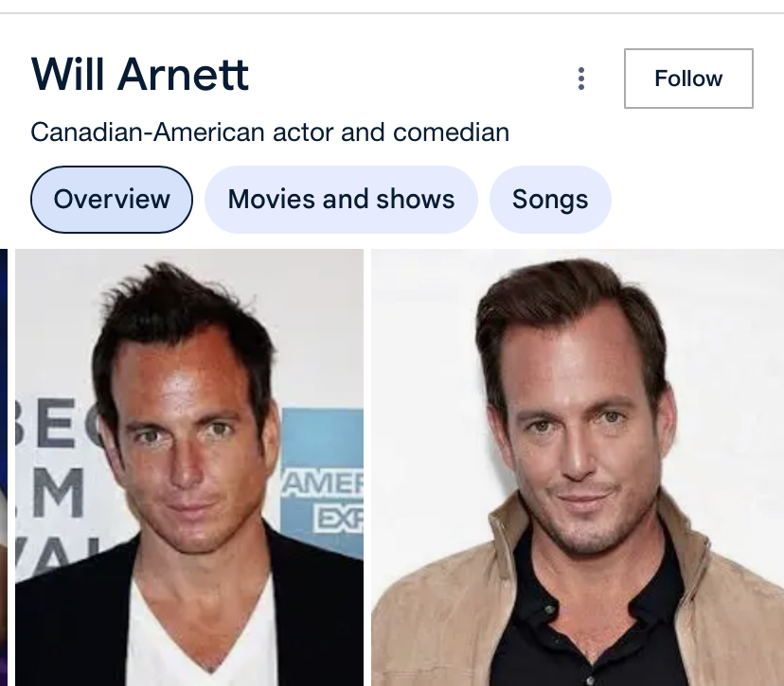The image size is (784, 686).
Task: Open the photo with the tan jacket
Action: (577, 467)
